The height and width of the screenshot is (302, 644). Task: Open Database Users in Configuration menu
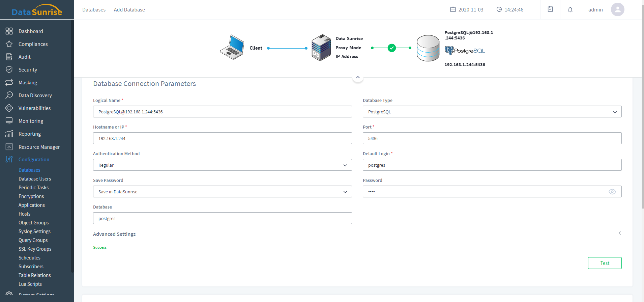35,179
